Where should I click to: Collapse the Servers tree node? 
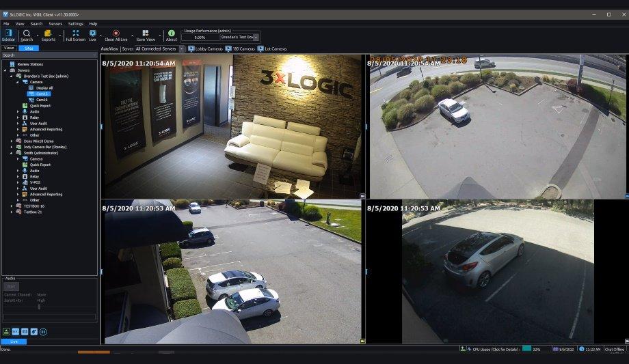[x=5, y=70]
